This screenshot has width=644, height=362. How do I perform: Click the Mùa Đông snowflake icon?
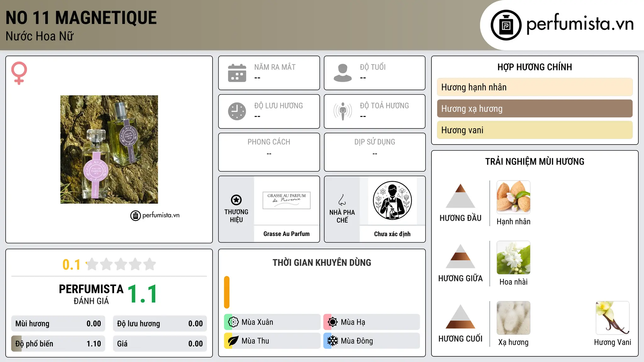tap(333, 341)
